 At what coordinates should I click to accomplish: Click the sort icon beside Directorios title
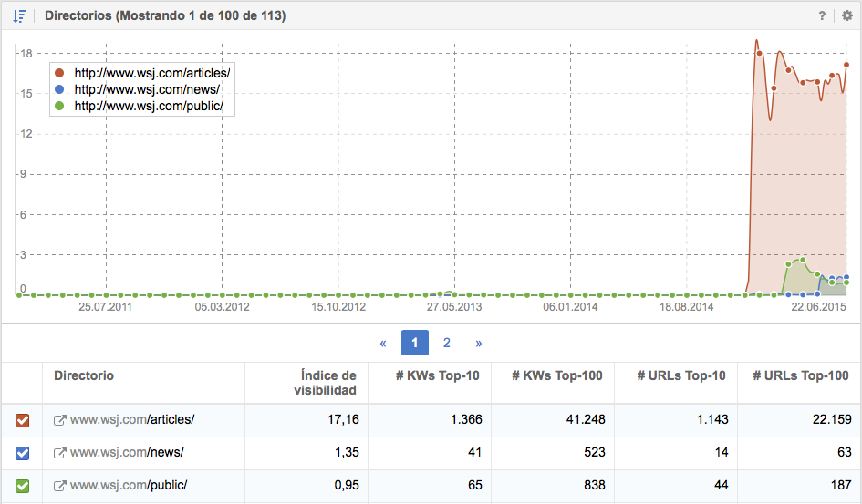[19, 15]
